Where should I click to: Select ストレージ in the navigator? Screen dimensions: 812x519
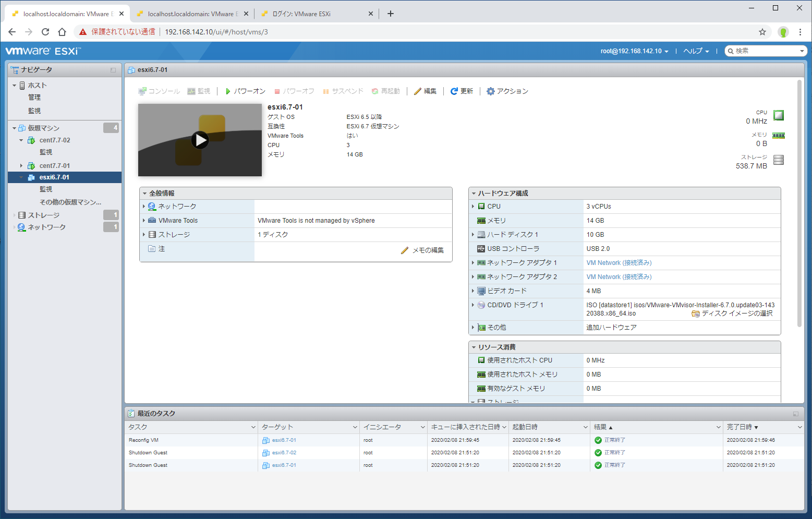(x=43, y=215)
